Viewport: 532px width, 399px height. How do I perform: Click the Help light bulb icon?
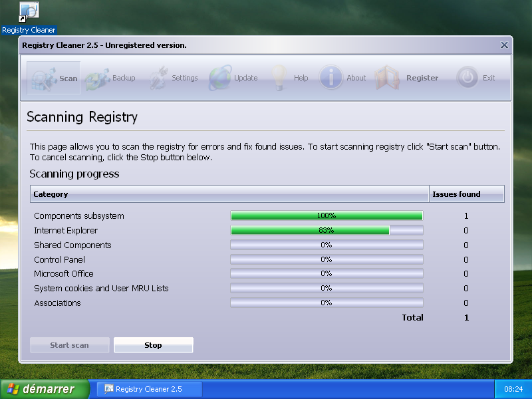click(279, 78)
